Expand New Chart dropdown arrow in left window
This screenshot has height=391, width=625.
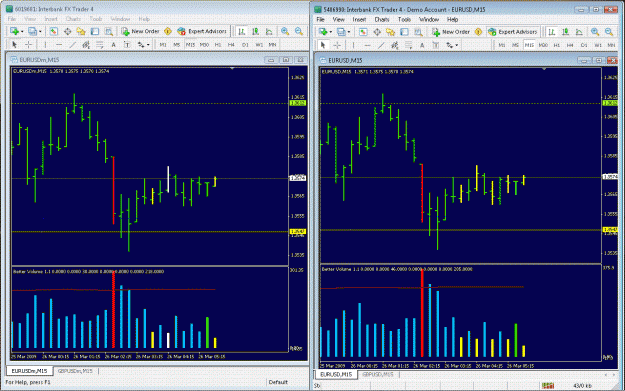click(22, 31)
